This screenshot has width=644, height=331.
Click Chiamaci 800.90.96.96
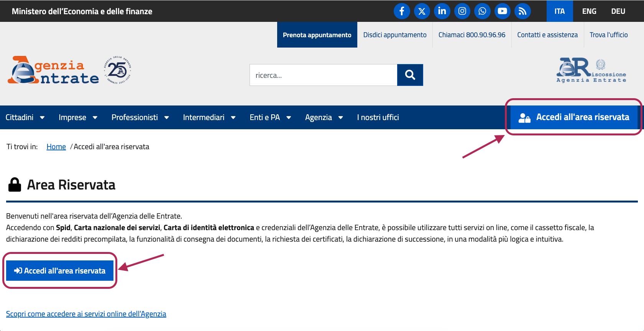coord(472,35)
